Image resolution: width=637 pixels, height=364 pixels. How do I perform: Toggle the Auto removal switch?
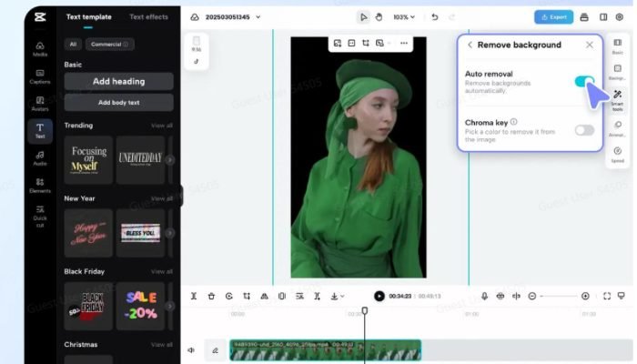[584, 81]
